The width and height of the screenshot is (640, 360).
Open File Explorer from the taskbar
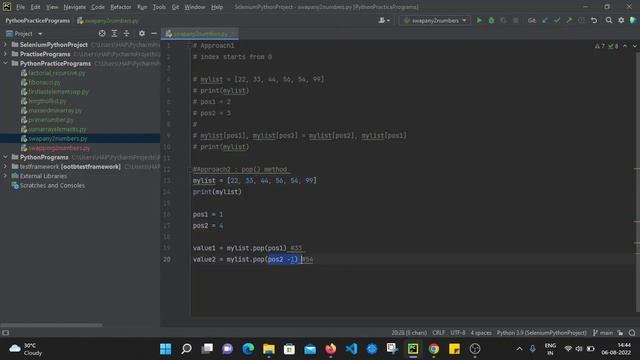click(x=269, y=349)
